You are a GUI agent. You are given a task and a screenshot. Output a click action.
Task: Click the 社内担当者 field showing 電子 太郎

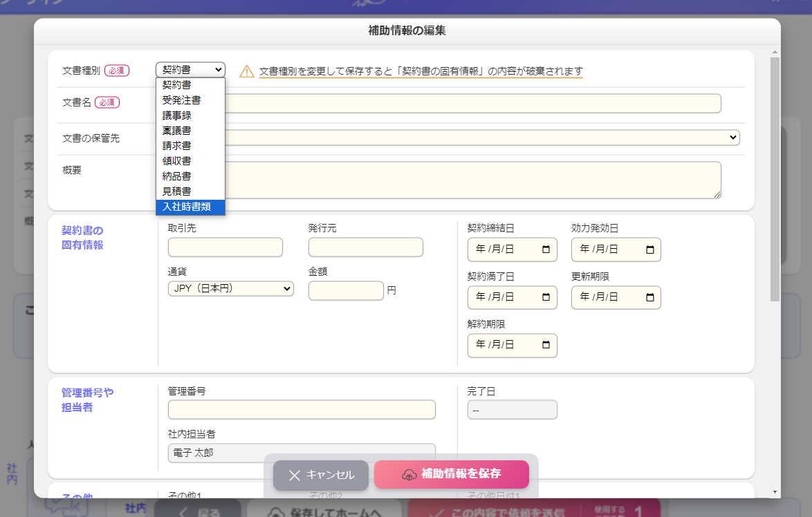point(302,453)
